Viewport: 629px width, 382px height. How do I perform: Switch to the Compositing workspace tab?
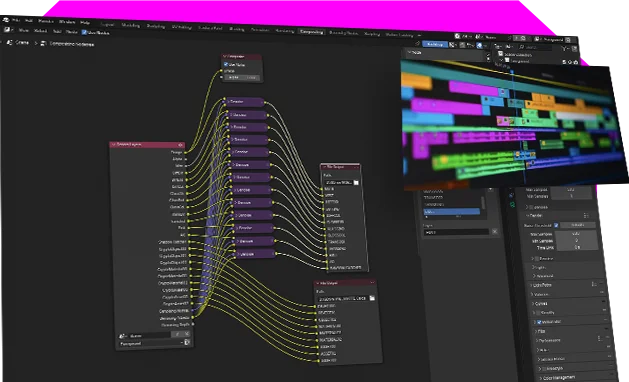tap(312, 32)
